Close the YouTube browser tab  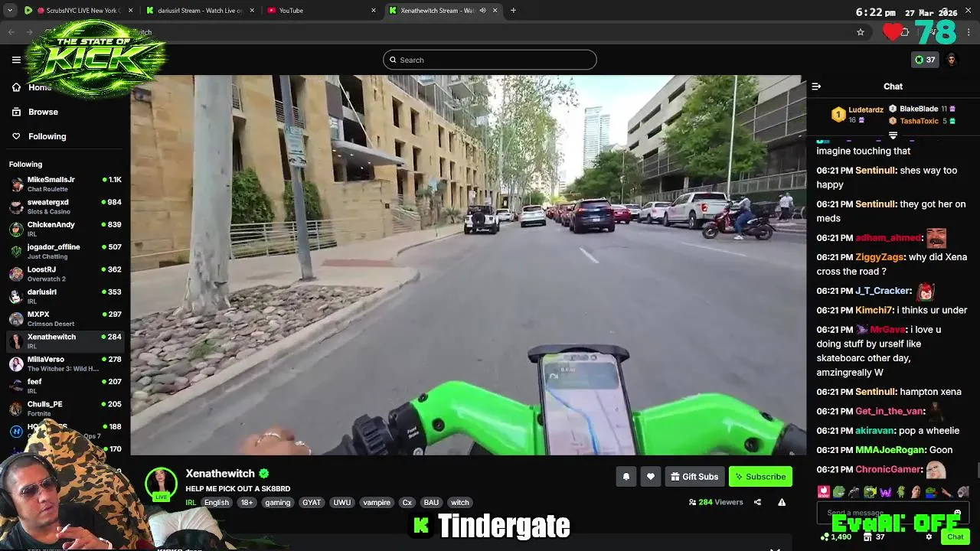pos(374,11)
